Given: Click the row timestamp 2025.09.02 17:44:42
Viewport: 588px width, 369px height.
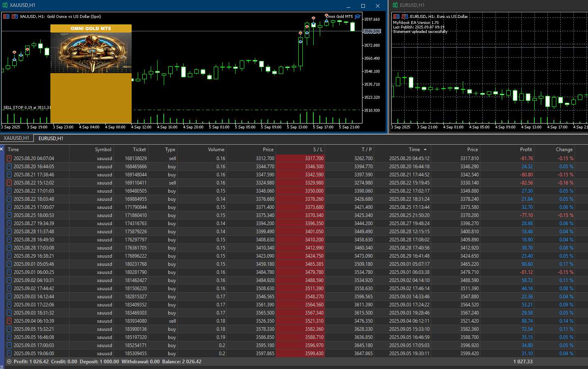Looking at the screenshot, I should pyautogui.click(x=34, y=289).
